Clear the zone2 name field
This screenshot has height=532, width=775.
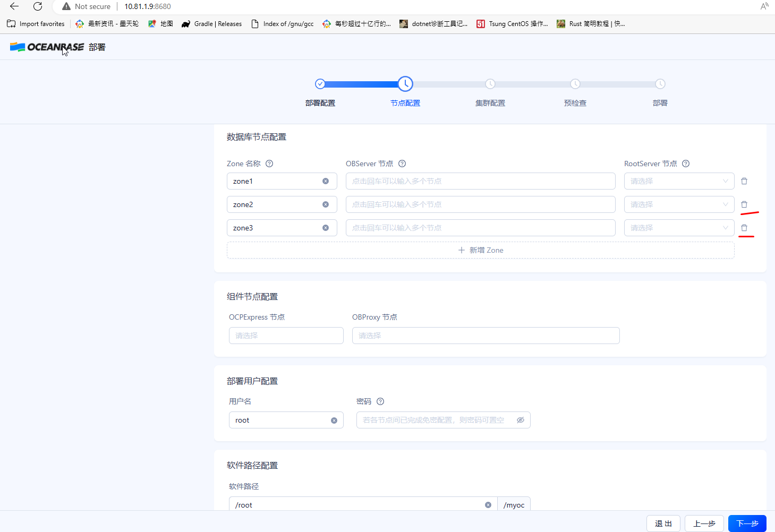[326, 204]
